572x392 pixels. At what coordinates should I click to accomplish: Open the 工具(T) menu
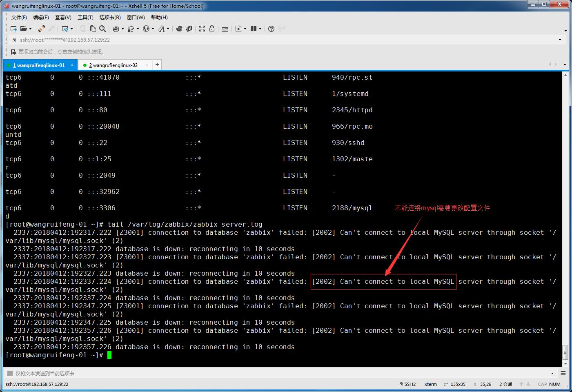click(85, 17)
